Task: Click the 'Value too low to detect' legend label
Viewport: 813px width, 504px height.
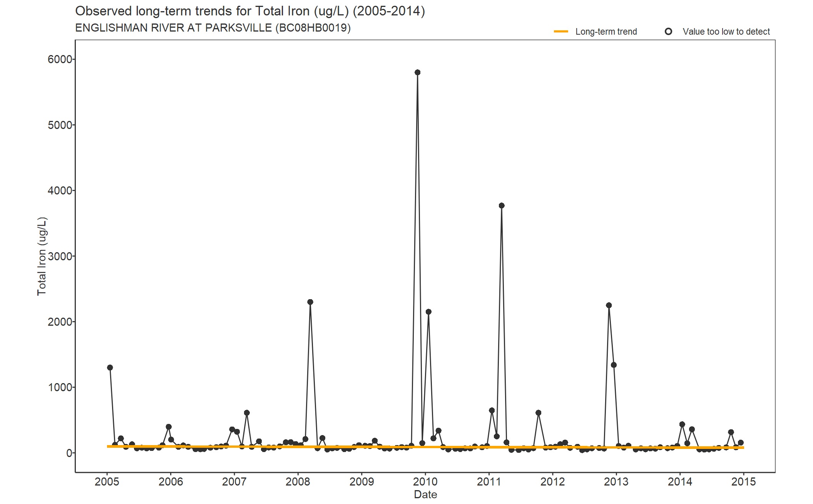Action: click(x=726, y=32)
